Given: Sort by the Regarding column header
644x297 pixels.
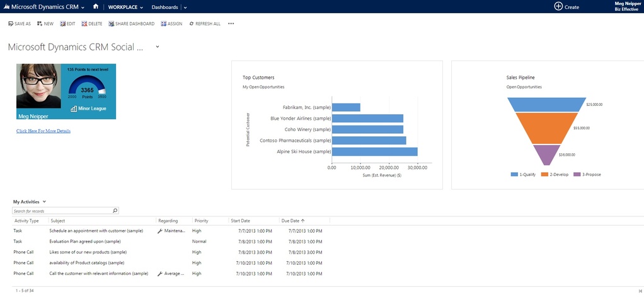Looking at the screenshot, I should click(168, 221).
